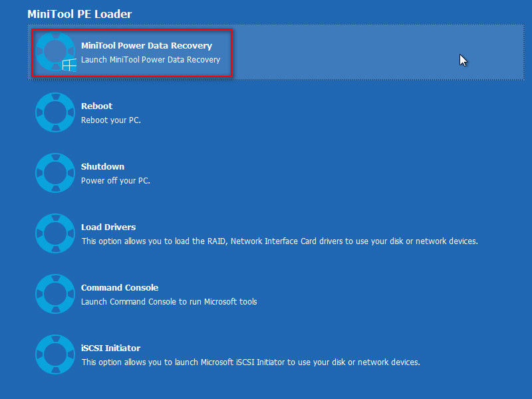Launch the Command Console

[x=120, y=287]
